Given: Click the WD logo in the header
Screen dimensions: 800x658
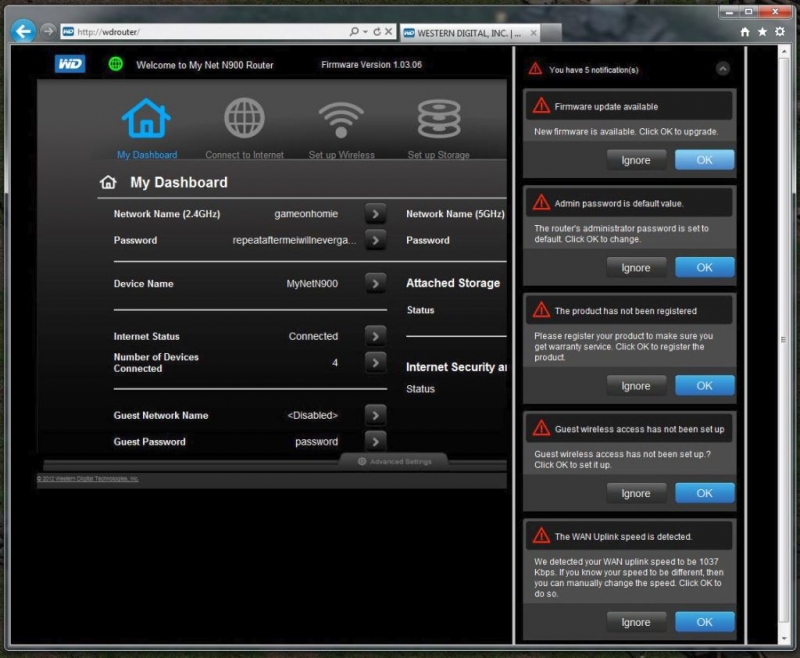Looking at the screenshot, I should coord(70,64).
